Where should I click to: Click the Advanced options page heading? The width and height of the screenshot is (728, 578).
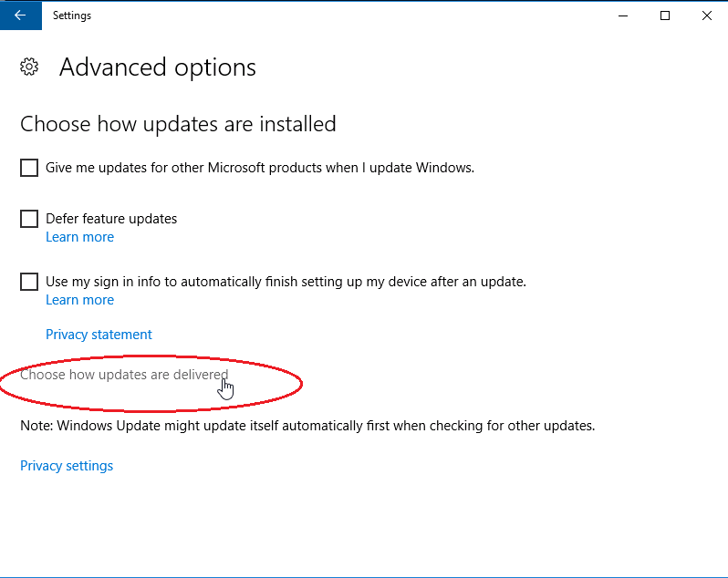157,67
